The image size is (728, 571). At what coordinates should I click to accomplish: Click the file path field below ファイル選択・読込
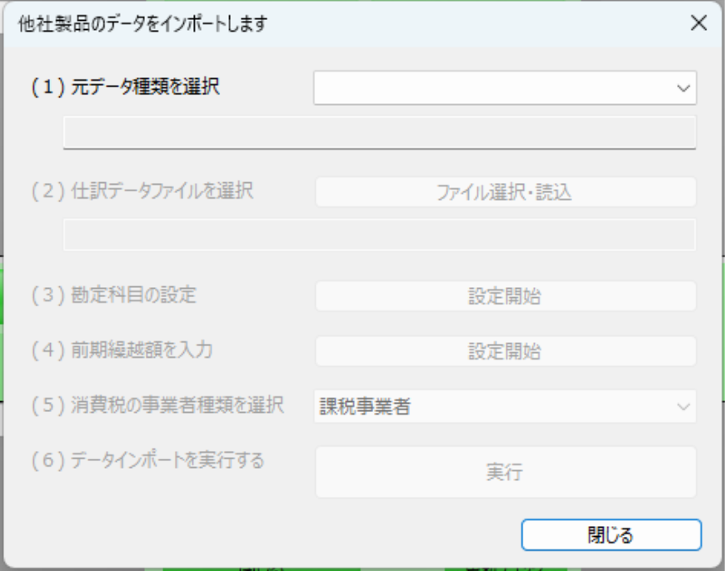379,235
